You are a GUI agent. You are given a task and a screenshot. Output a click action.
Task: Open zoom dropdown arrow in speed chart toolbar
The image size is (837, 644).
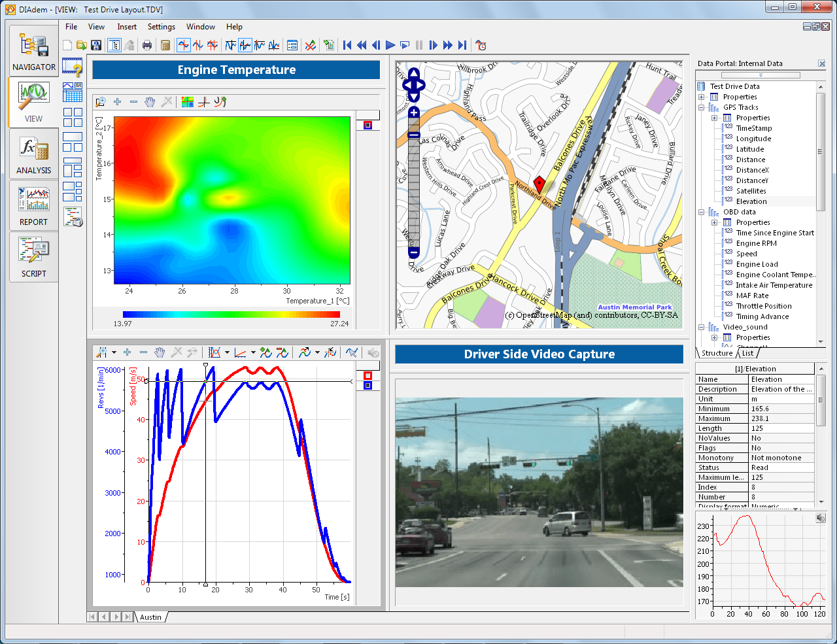114,352
